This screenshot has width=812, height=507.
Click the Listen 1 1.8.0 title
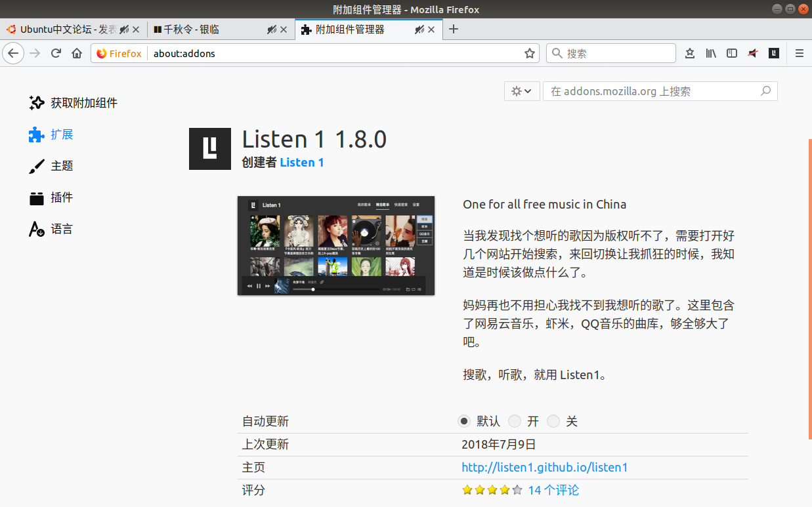(314, 139)
